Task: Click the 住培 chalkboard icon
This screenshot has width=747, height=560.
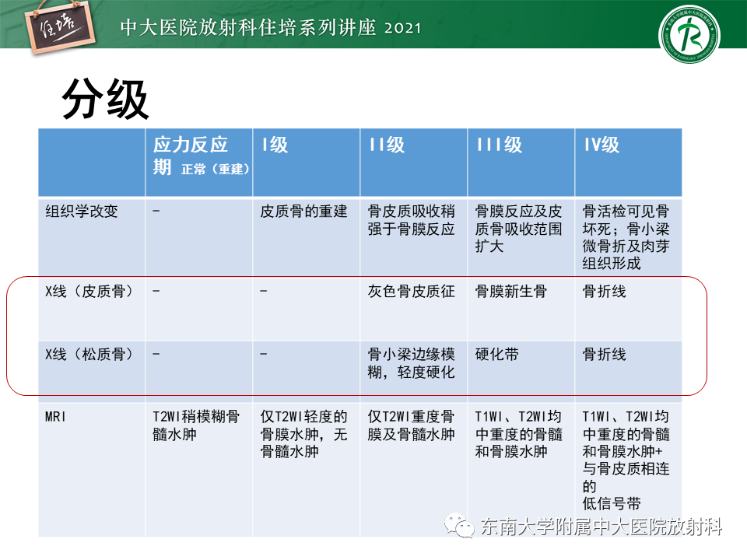Action: coord(60,26)
